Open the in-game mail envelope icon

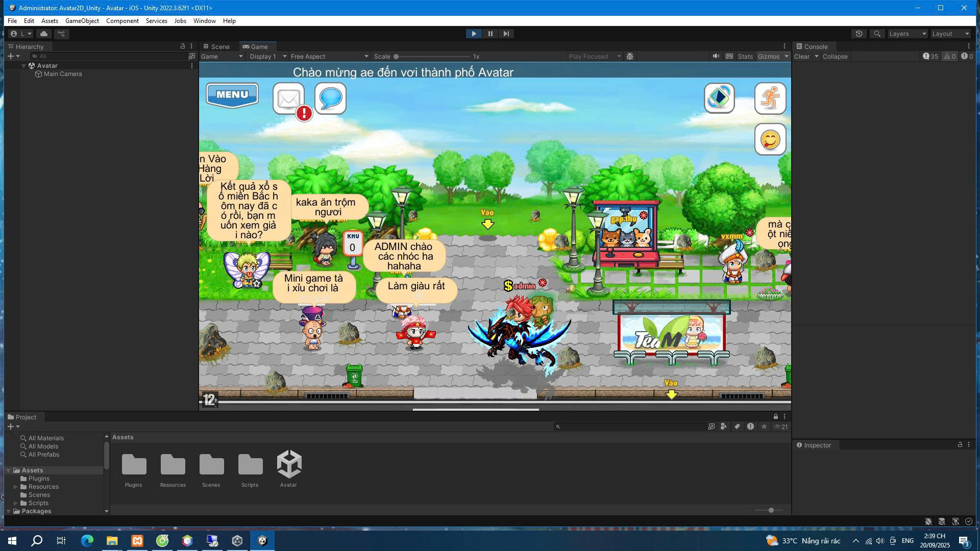(288, 98)
